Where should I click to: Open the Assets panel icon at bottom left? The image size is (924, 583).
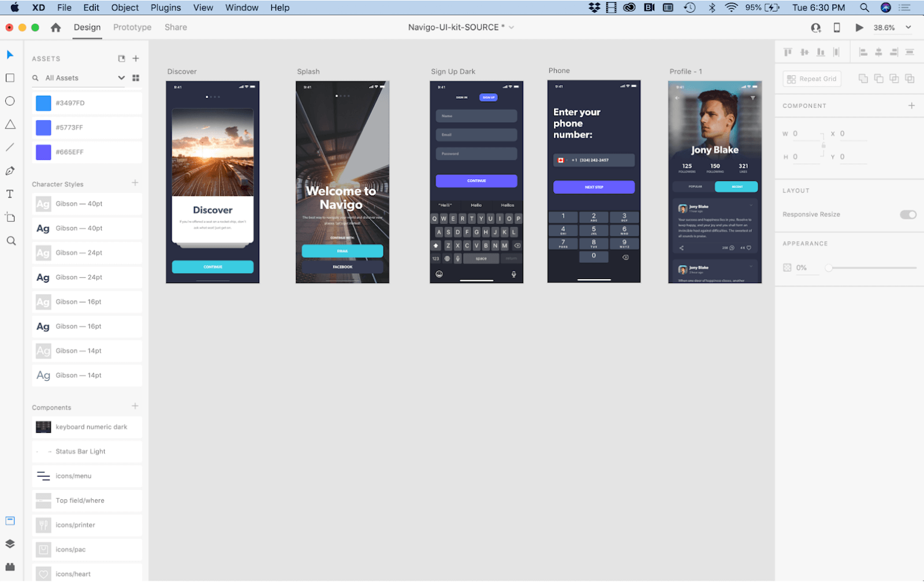point(10,521)
